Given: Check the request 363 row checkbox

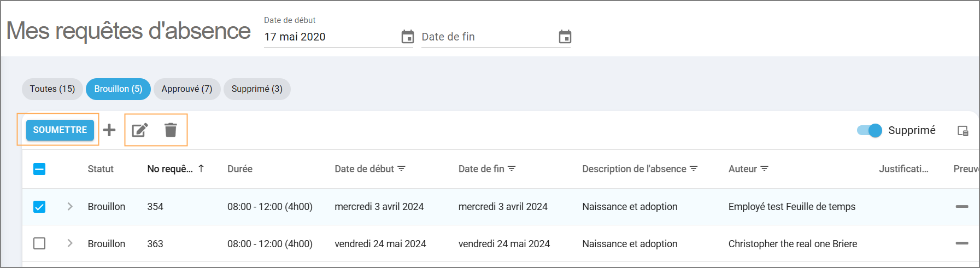Looking at the screenshot, I should 39,243.
